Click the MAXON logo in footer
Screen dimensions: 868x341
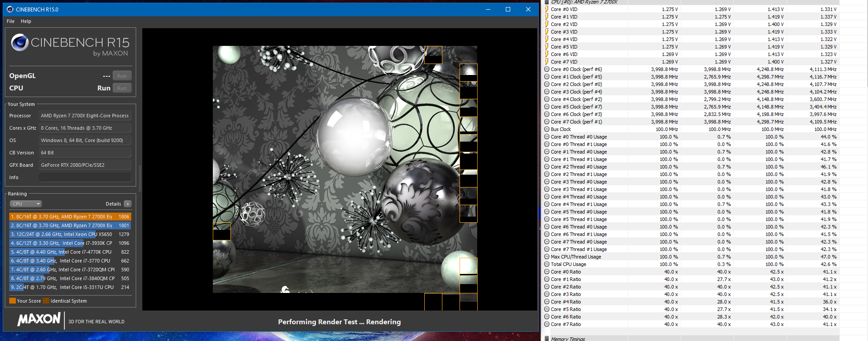pos(39,319)
